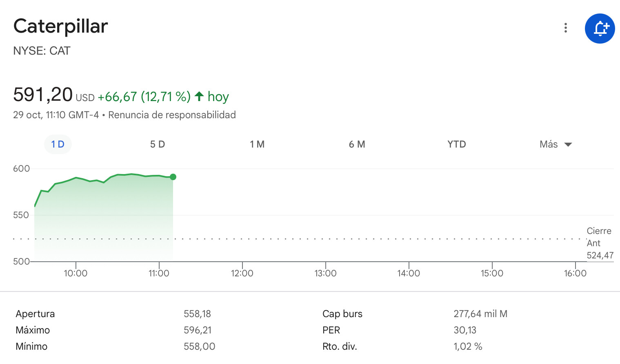Click the 591,20 stock price value

pyautogui.click(x=43, y=95)
